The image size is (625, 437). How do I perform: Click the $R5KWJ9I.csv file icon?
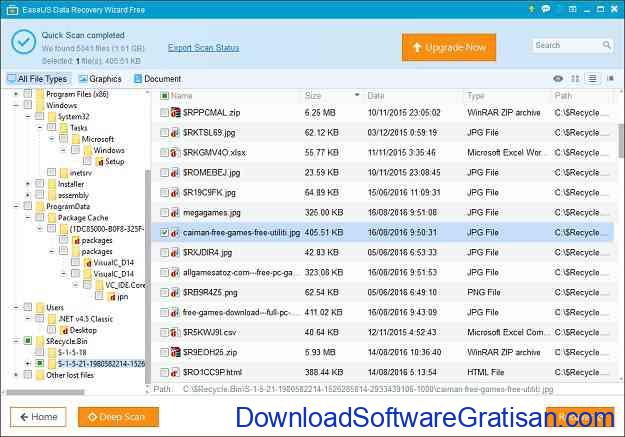[175, 333]
